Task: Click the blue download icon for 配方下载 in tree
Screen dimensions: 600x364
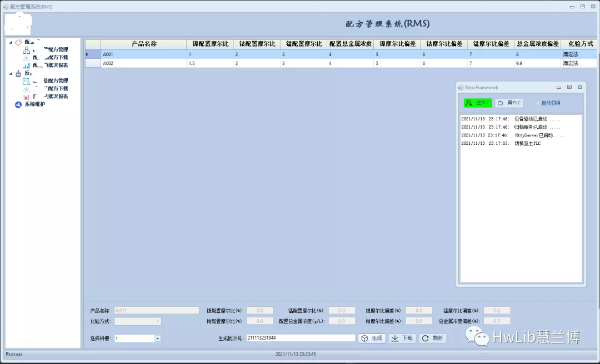Action: (26, 58)
